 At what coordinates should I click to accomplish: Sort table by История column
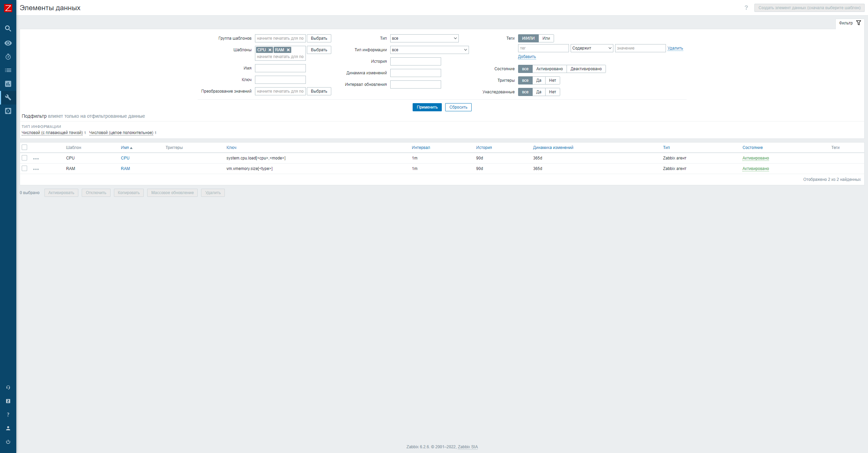[484, 148]
